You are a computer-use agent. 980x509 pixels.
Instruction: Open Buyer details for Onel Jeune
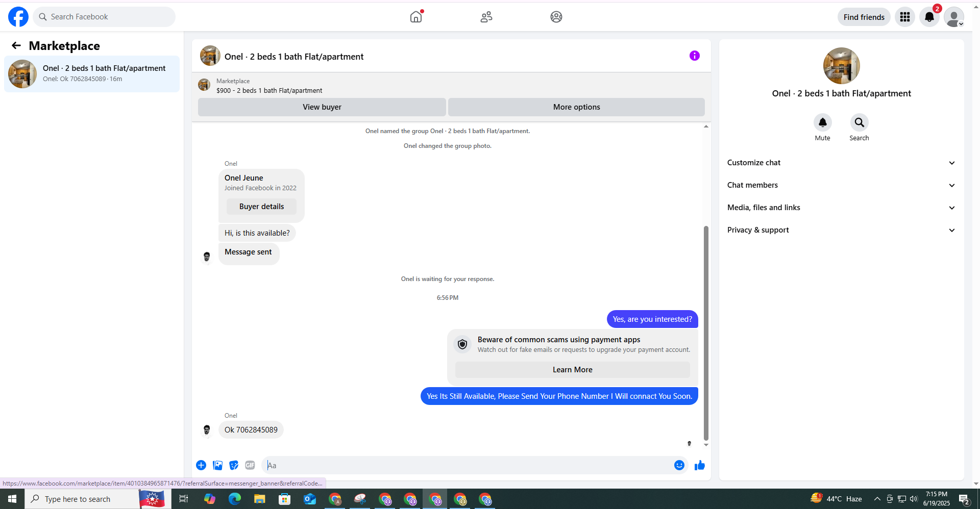pyautogui.click(x=261, y=207)
